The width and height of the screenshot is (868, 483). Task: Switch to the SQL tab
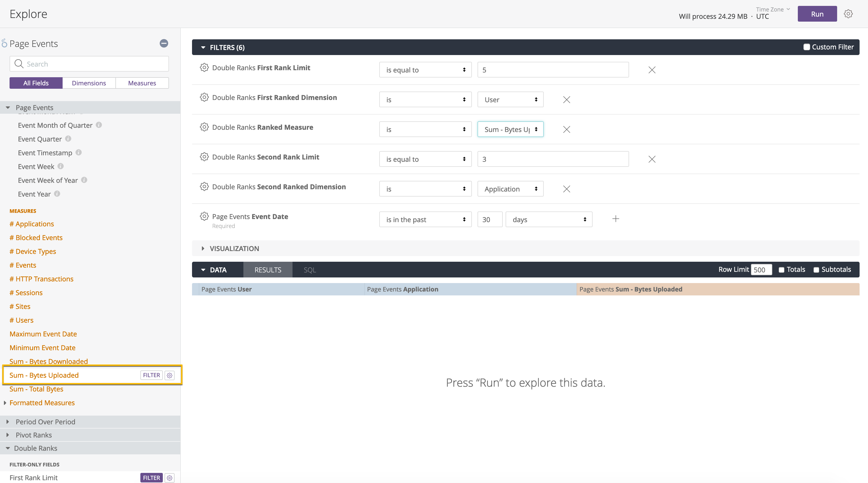click(x=309, y=270)
